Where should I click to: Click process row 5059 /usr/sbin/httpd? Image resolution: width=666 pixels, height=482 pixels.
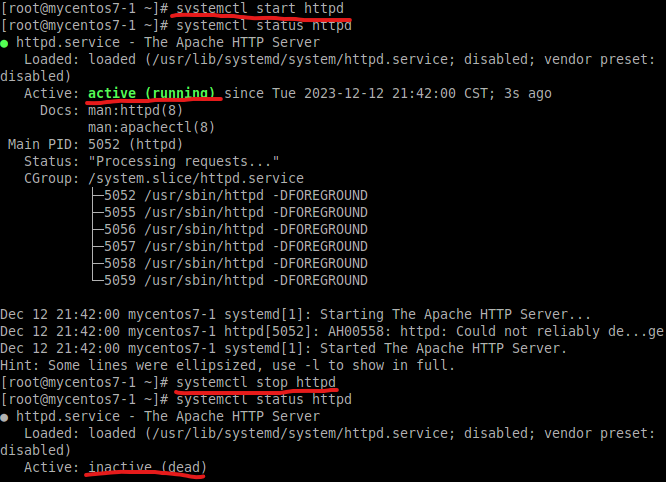click(230, 280)
